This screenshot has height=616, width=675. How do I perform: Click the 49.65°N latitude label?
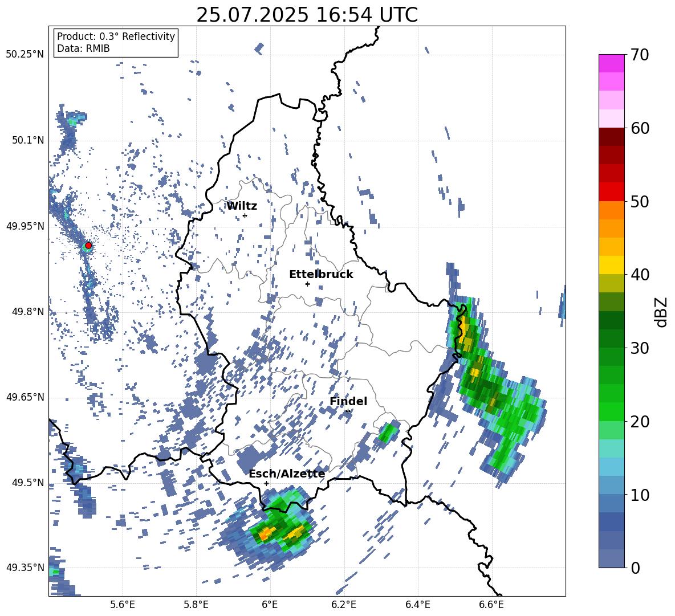coord(25,397)
